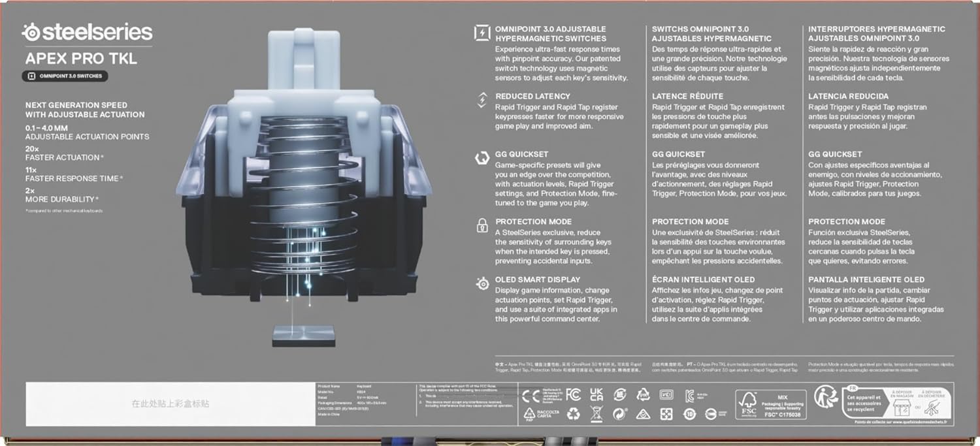Click the French 'LATENCE RÉDUITE' heading
Screen dimensions: 980x446
click(689, 96)
